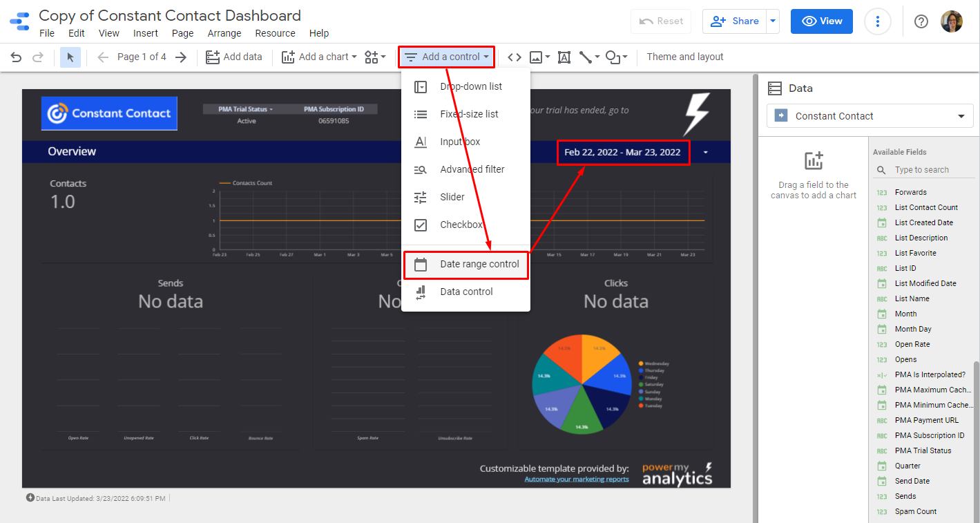
Task: Select Slider in the control list
Action: tap(452, 197)
